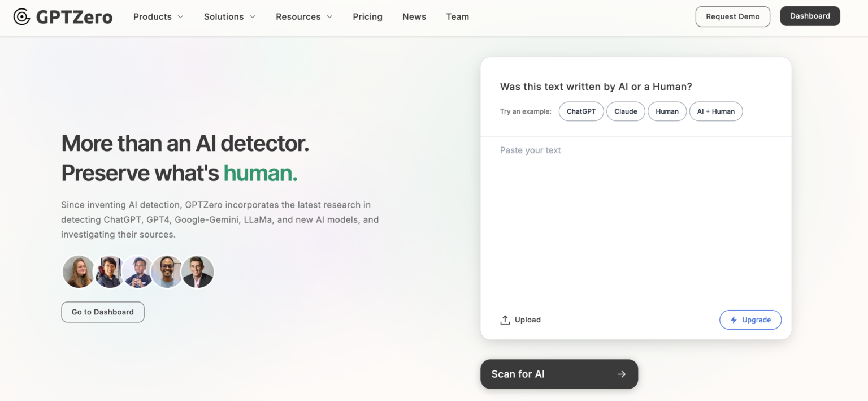Click the Upload arrow icon

[x=505, y=320]
